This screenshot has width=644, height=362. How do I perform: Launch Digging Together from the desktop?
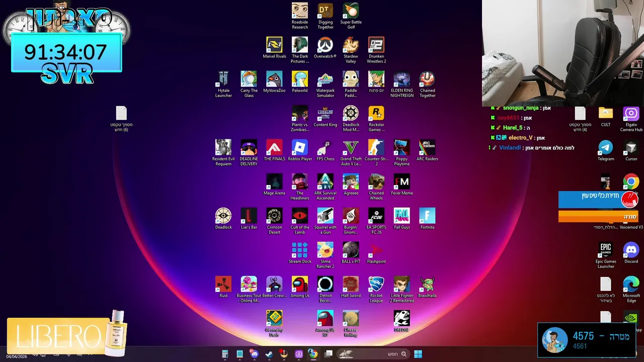click(x=326, y=16)
